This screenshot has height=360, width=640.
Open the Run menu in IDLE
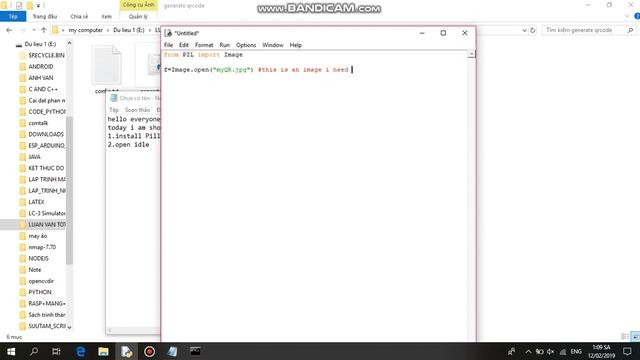click(224, 45)
